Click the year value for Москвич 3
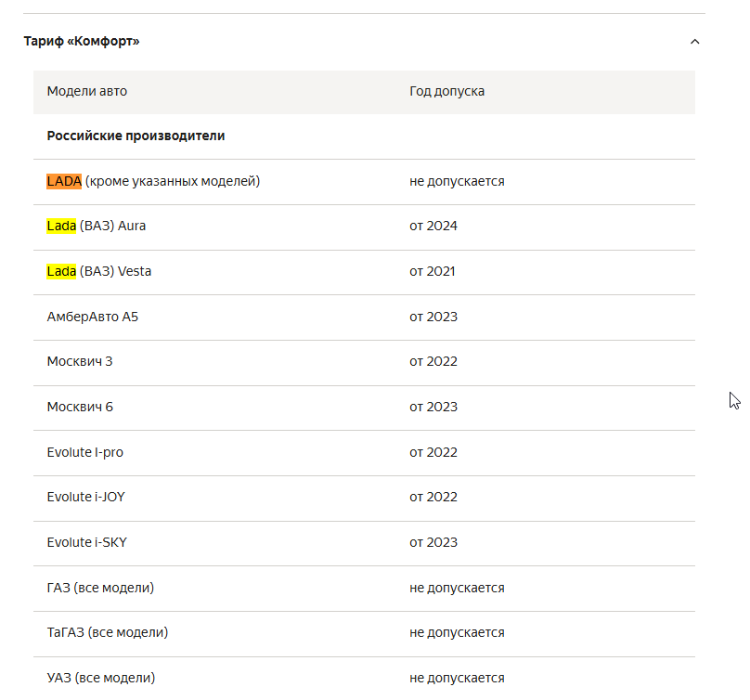The image size is (750, 700). click(x=433, y=361)
